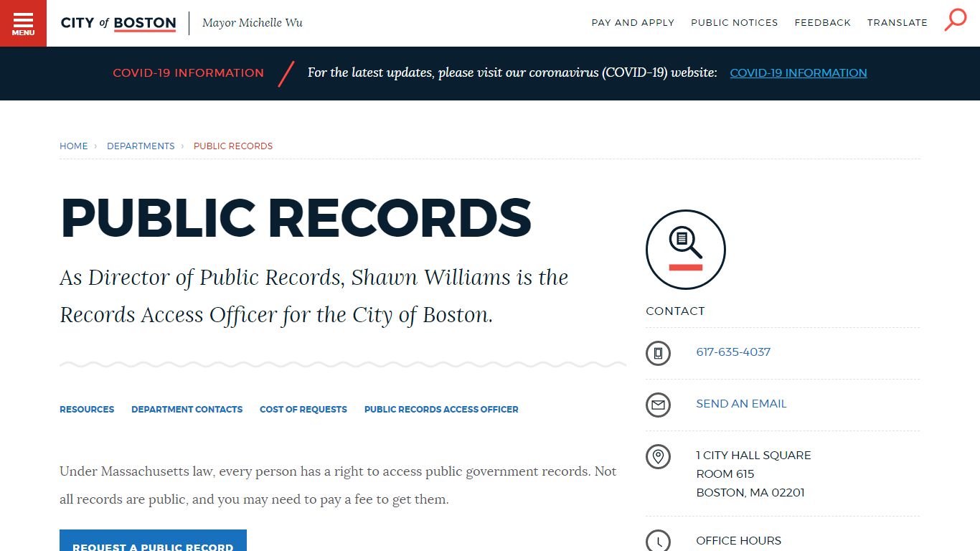This screenshot has height=551, width=980.
Task: Jump to Public Records Access Officer section
Action: point(441,409)
